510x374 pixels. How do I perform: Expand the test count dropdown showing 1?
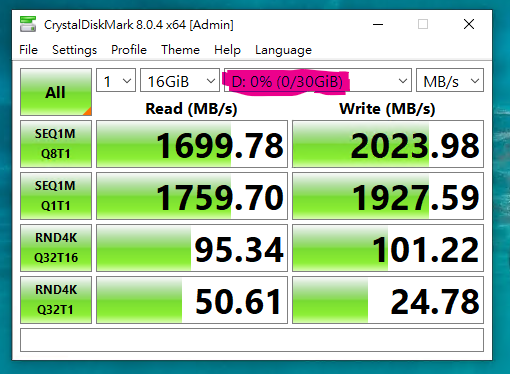click(x=116, y=80)
